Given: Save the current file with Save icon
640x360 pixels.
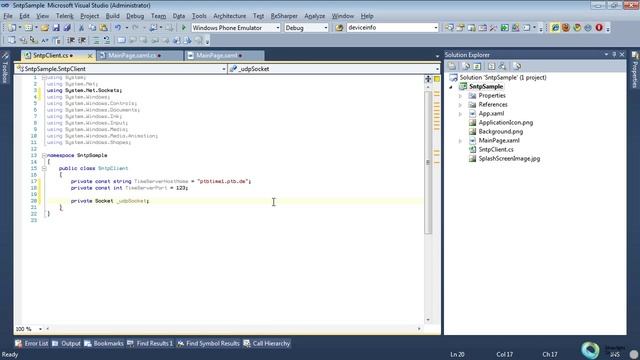Looking at the screenshot, I should click(56, 28).
